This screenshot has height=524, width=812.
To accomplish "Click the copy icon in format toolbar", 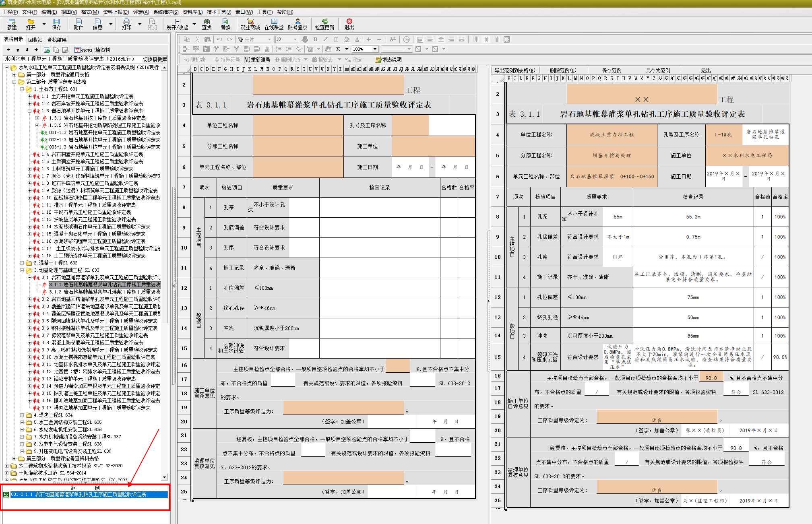I will point(187,39).
